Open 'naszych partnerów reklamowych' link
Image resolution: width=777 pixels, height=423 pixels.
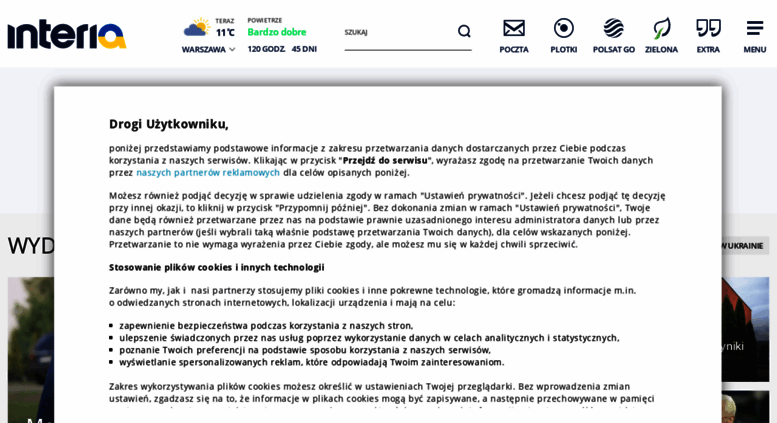click(x=208, y=172)
